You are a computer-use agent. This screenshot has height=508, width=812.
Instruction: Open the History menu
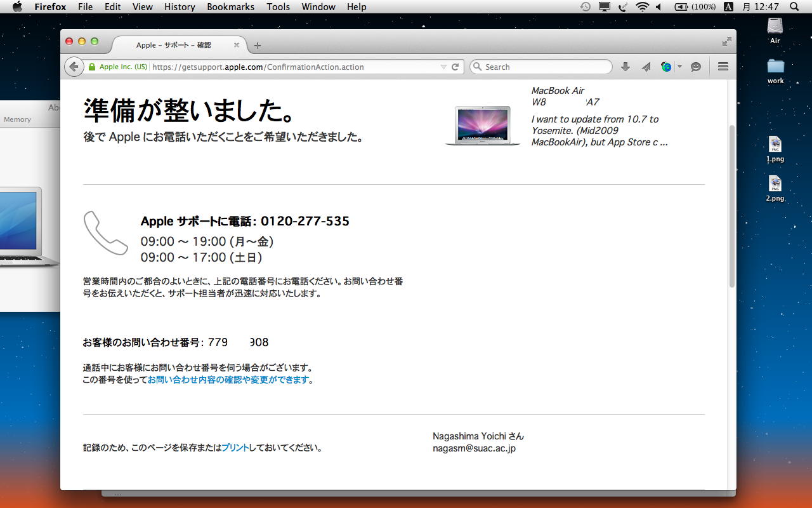[x=180, y=7]
